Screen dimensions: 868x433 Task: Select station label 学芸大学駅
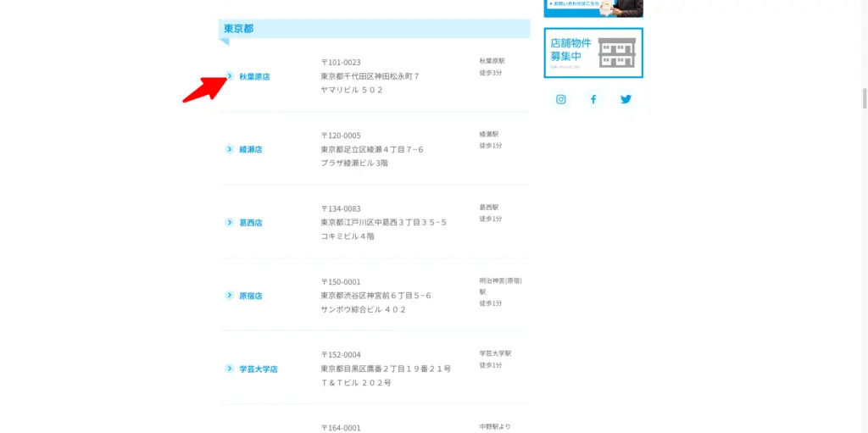pos(495,353)
